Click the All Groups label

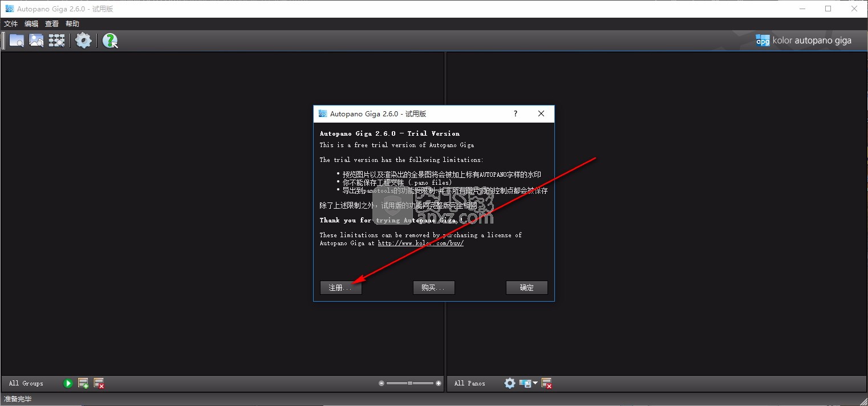pyautogui.click(x=26, y=383)
